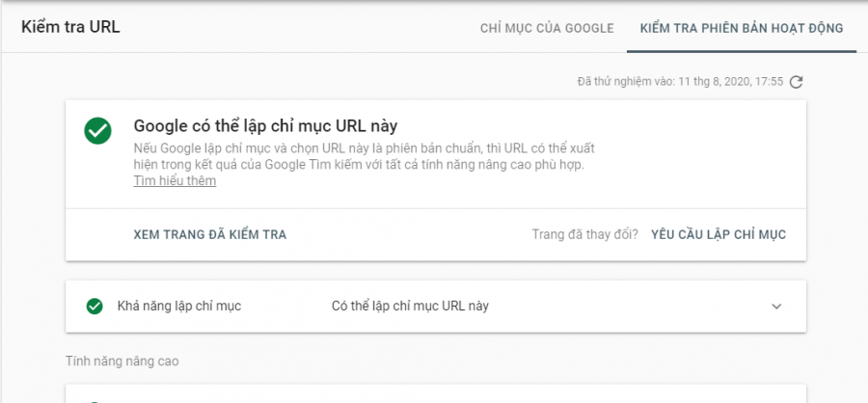This screenshot has height=403, width=868.
Task: Open the Tìm hiểu thêm link
Action: point(175,181)
